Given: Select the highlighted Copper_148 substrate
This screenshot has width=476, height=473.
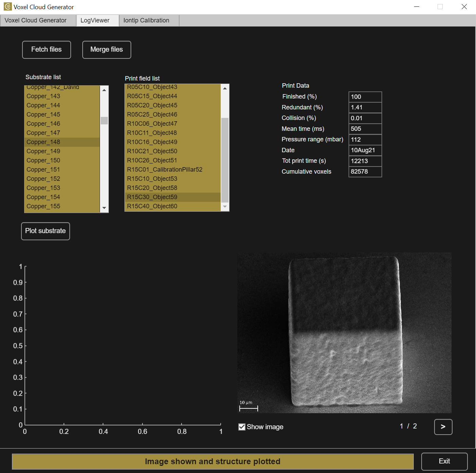Looking at the screenshot, I should point(62,142).
